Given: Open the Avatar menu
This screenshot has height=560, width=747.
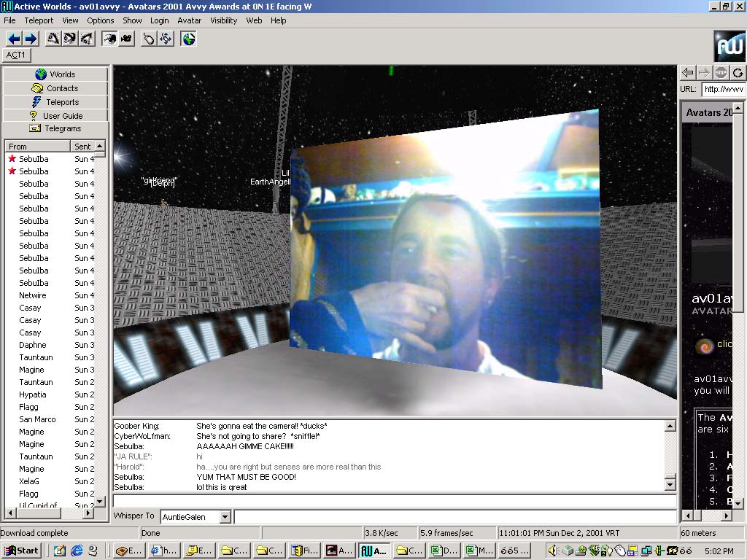Looking at the screenshot, I should pos(189,20).
